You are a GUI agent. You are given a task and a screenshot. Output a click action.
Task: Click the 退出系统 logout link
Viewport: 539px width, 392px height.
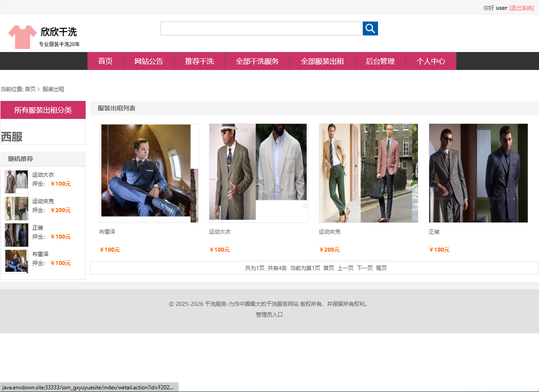click(x=521, y=8)
